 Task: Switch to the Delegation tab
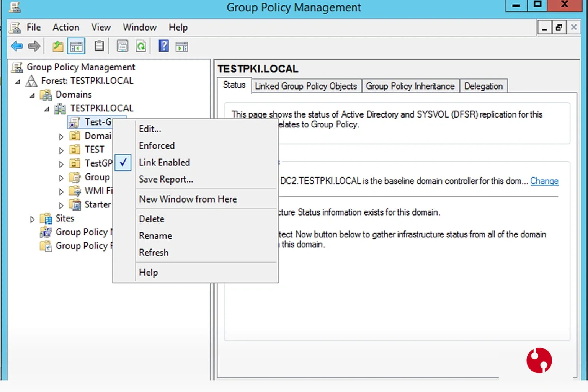tap(483, 86)
